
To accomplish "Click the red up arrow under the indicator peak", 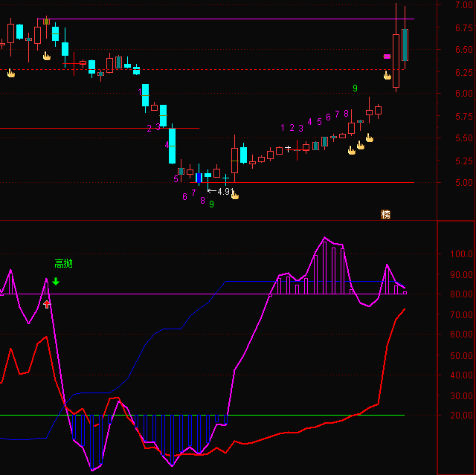I will click(x=47, y=304).
